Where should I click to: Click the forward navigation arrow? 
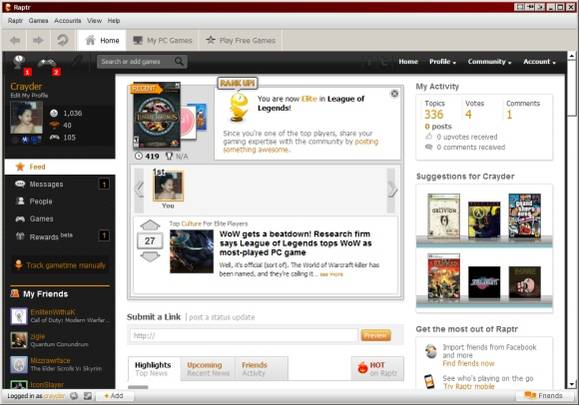point(38,40)
